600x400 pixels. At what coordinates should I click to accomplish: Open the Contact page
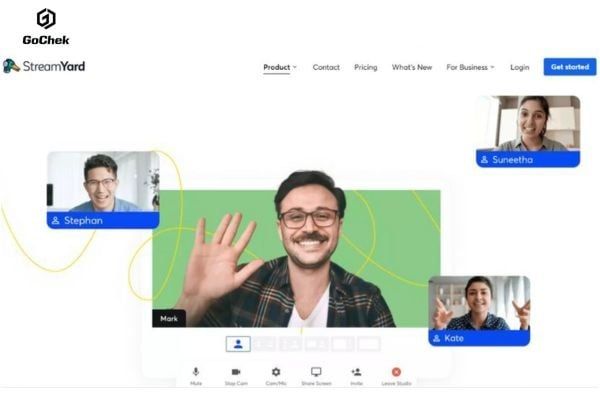326,67
